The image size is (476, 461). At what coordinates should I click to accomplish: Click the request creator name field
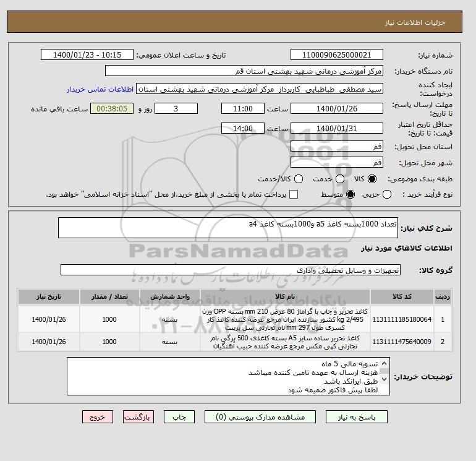[260, 89]
